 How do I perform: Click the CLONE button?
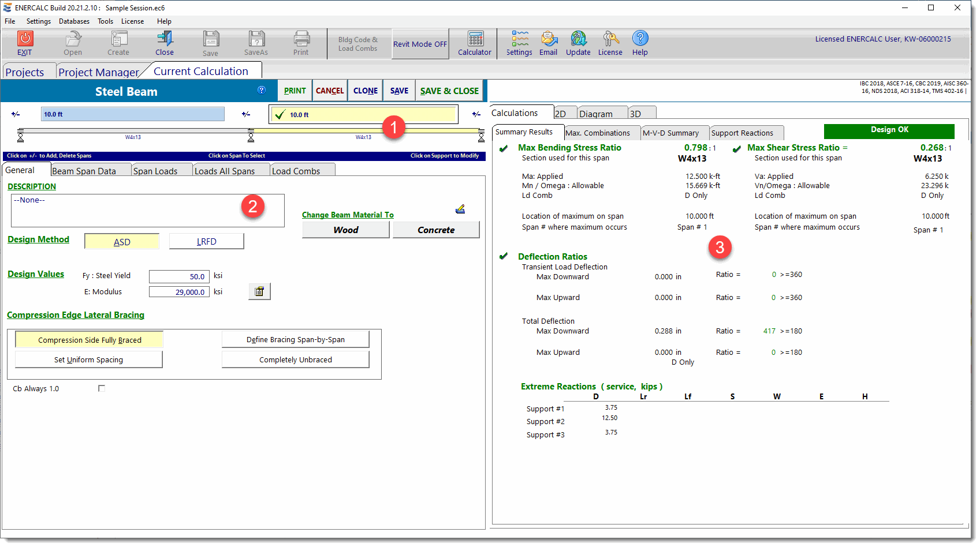(366, 91)
